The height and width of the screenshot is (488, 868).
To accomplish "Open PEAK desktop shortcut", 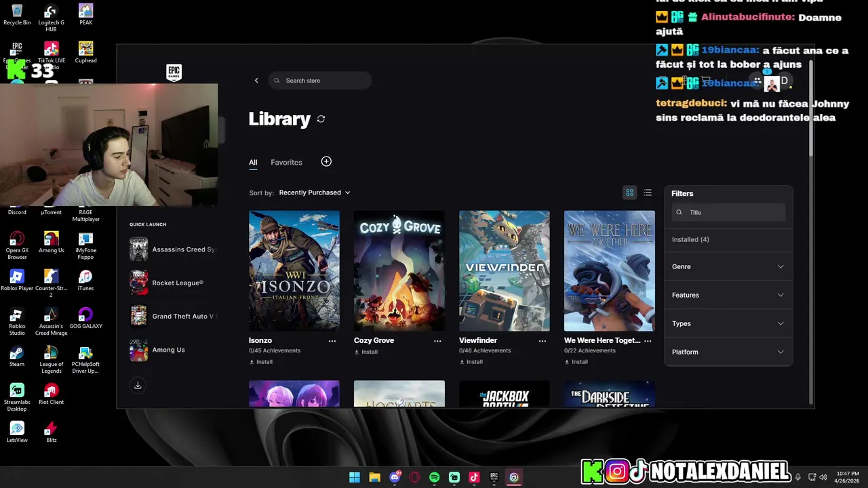I will (85, 15).
